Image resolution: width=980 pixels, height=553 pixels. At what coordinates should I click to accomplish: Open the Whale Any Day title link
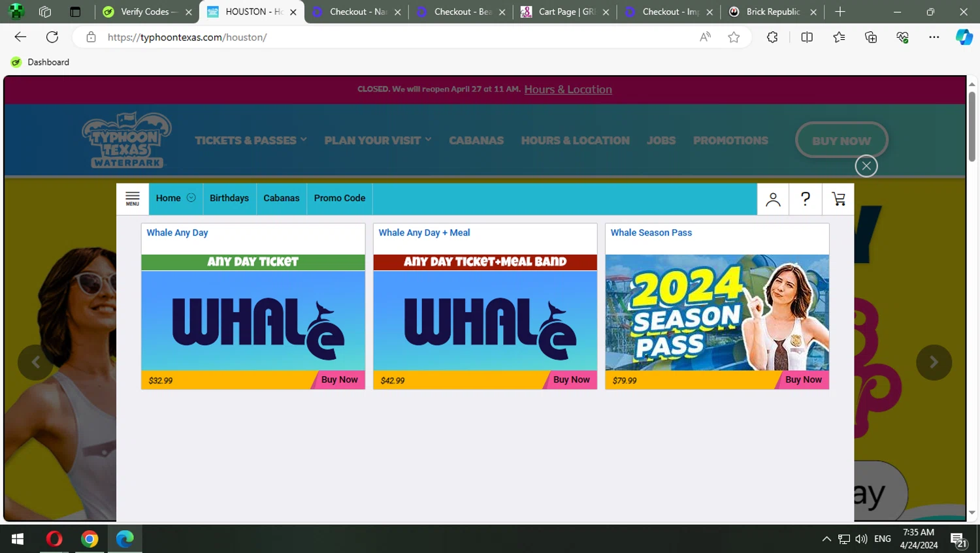[x=177, y=232]
